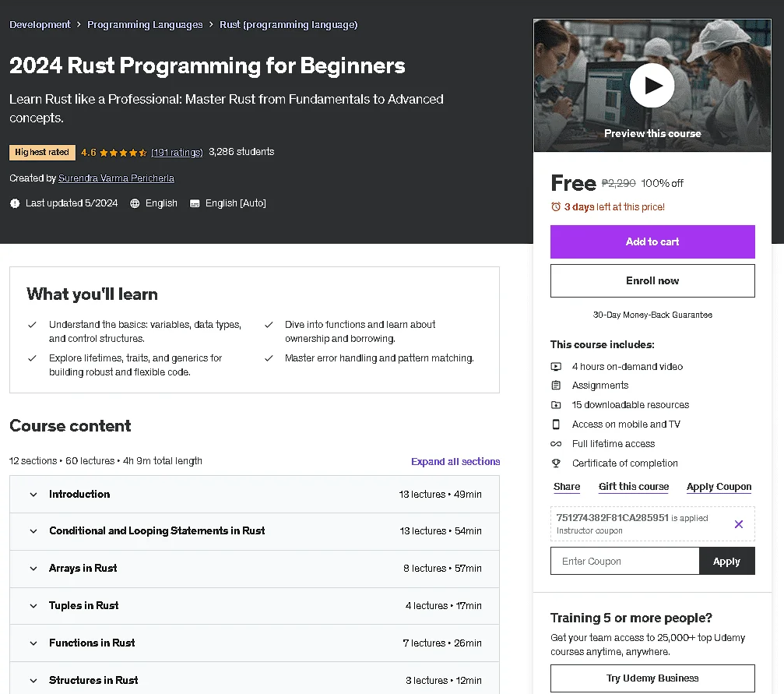Click checkmark beside Dive into functions
The image size is (784, 694).
coord(269,325)
